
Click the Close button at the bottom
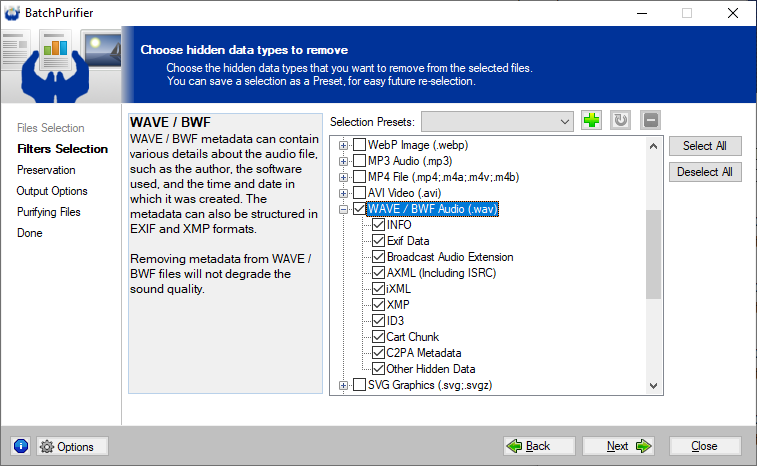(x=705, y=446)
